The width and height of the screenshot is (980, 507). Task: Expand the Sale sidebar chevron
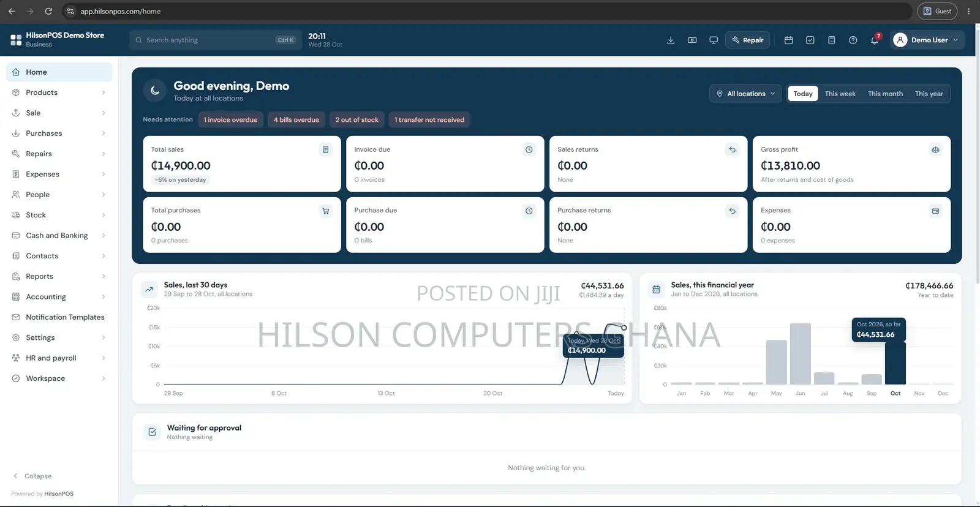click(104, 113)
